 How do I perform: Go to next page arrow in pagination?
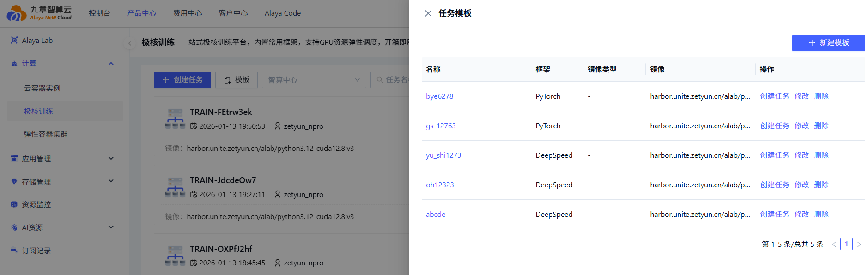pos(859,244)
